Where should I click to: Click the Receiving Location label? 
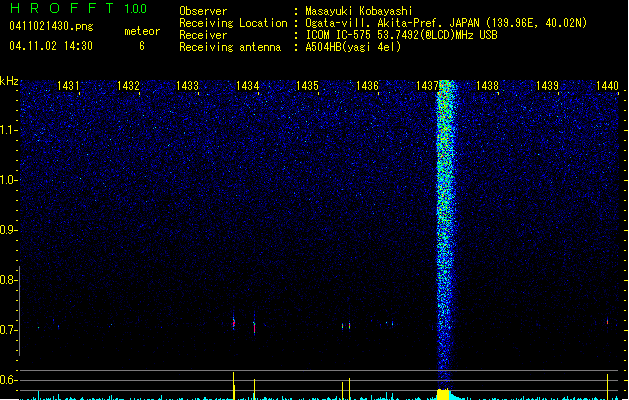[233, 23]
